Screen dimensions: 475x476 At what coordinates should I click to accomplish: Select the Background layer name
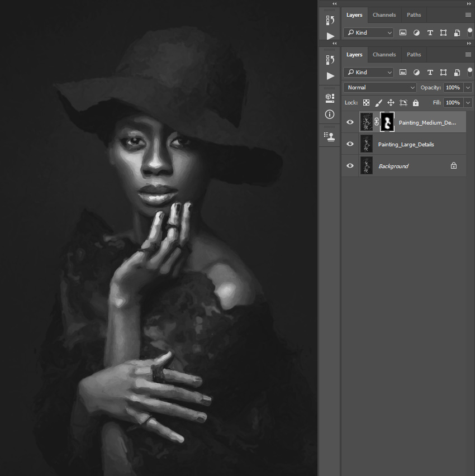393,166
